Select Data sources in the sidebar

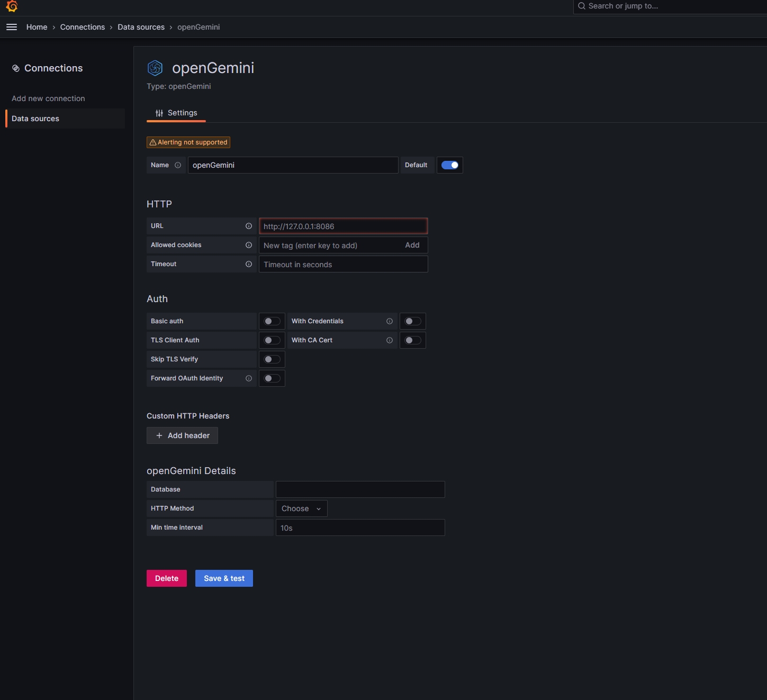(35, 119)
